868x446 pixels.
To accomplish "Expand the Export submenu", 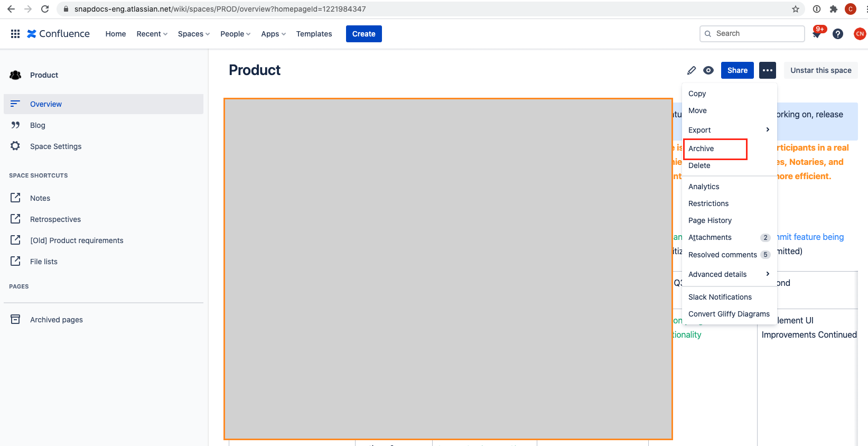I will tap(729, 130).
